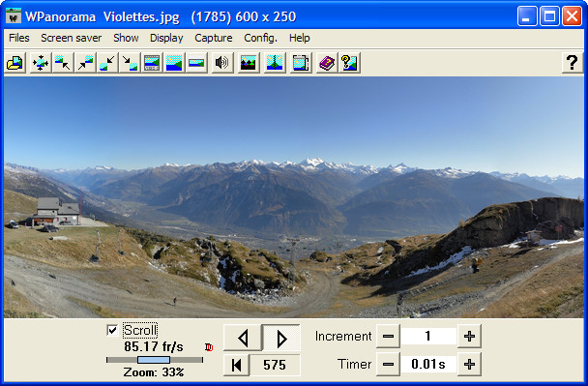Click the full-size landscape picture icon
Viewport: 588px width, 386px height.
174,63
